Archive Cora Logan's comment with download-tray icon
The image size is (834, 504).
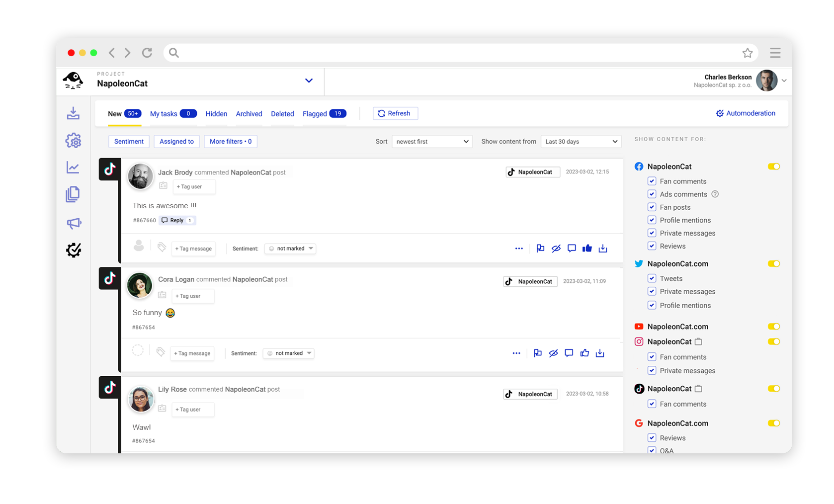(x=600, y=353)
